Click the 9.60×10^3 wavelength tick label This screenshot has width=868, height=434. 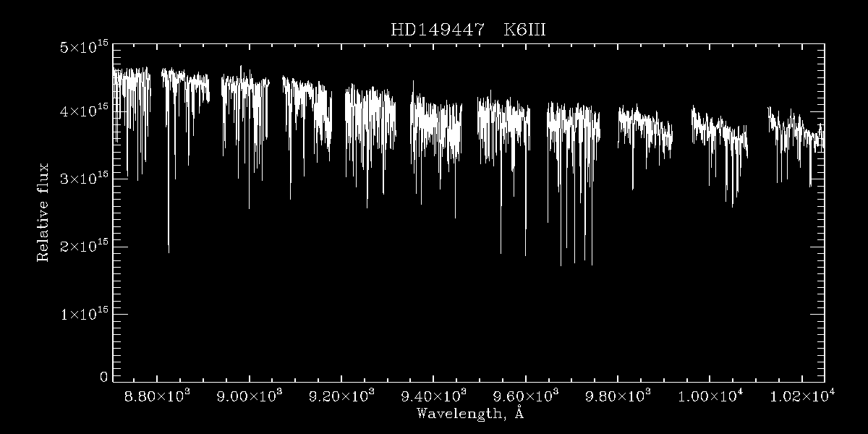point(526,395)
